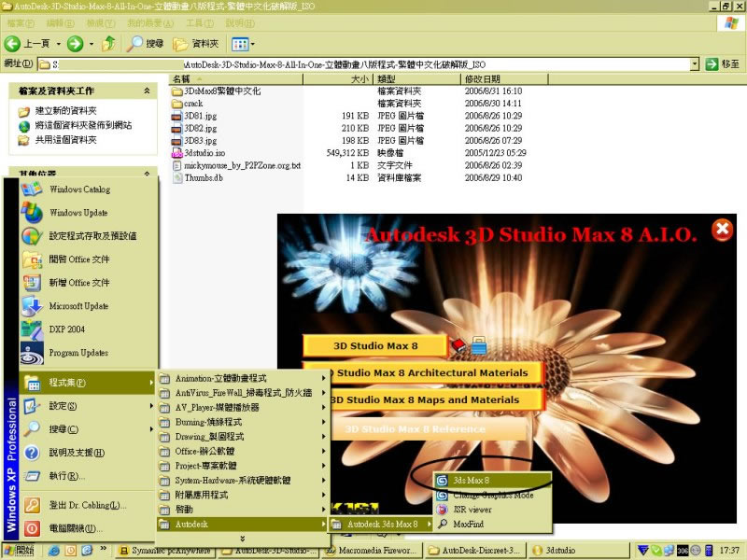747x560 pixels.
Task: Open the Edit (編輯) menu
Action: pyautogui.click(x=60, y=22)
